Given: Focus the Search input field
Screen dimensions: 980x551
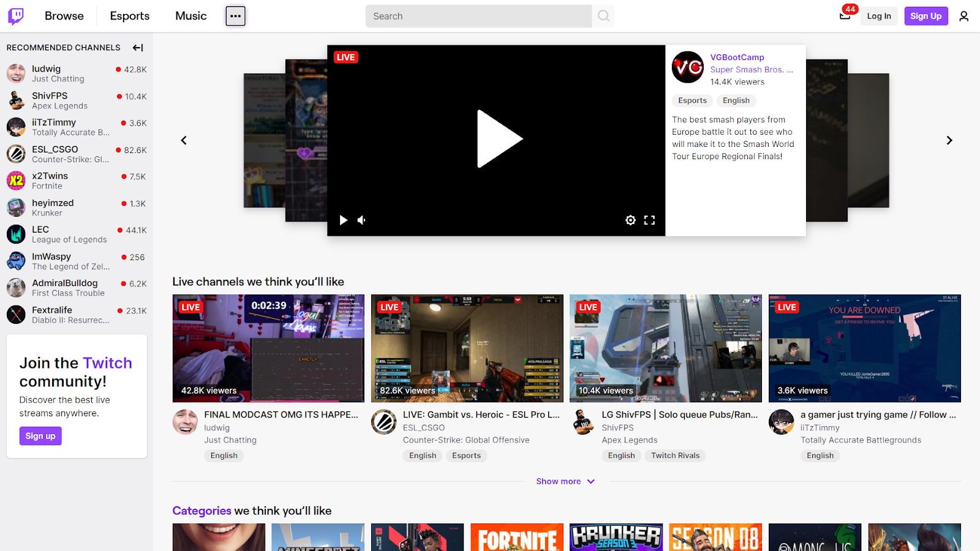Looking at the screenshot, I should 479,16.
